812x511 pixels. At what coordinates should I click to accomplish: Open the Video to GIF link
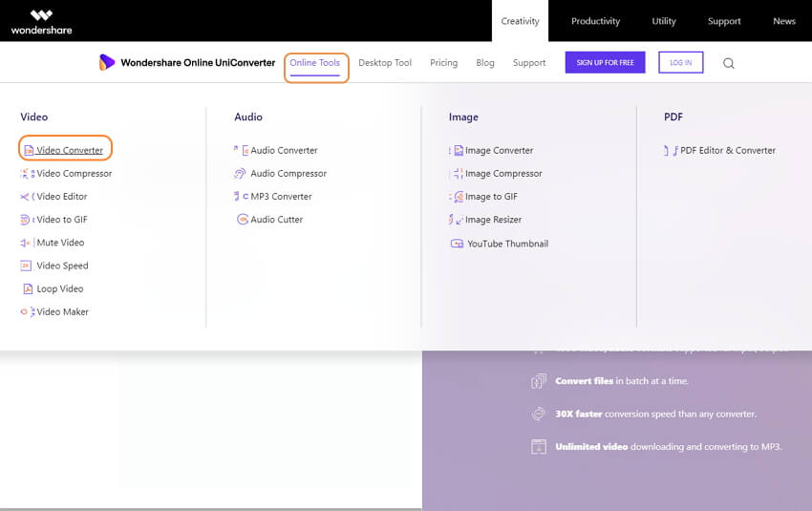coord(62,220)
